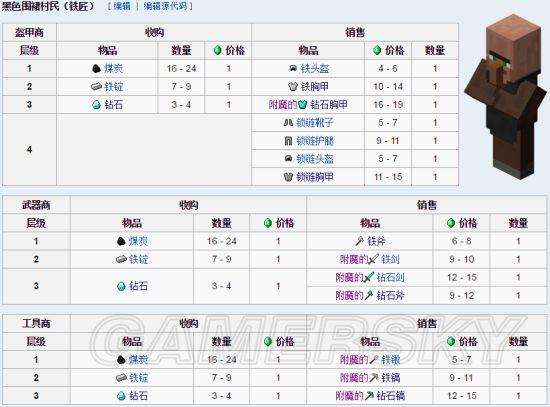Click the diamond sword icon
This screenshot has width=550, height=407.
[x=369, y=278]
